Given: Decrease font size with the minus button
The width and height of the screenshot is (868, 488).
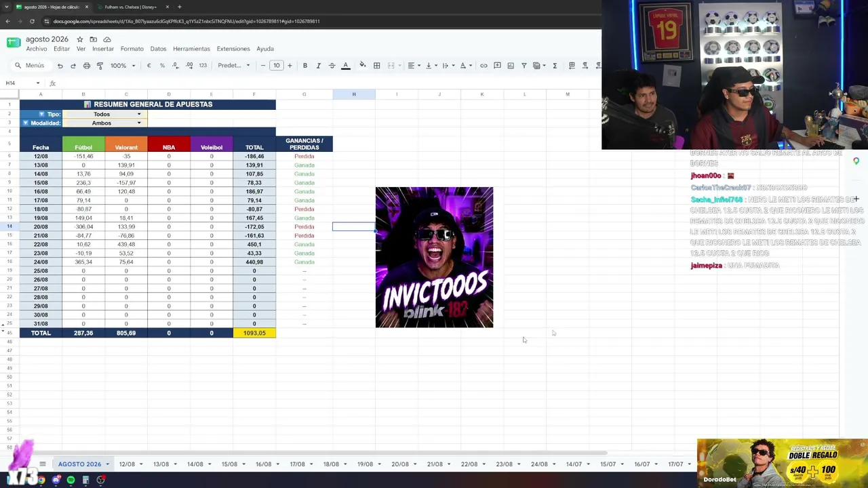Looking at the screenshot, I should point(263,66).
